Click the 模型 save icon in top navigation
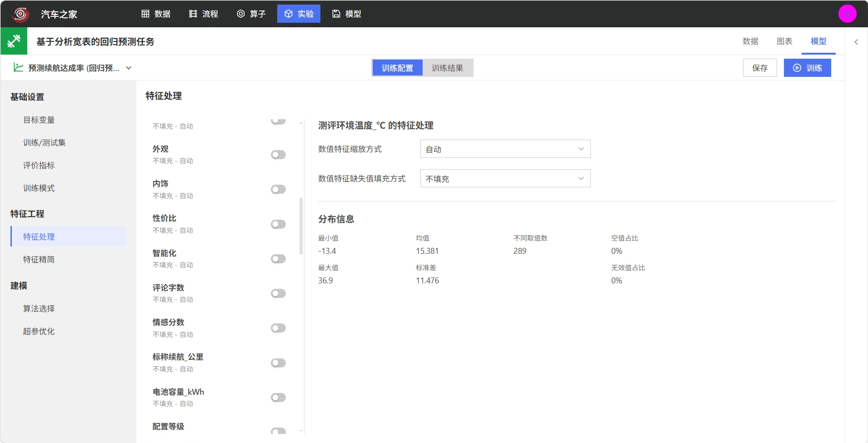Image resolution: width=868 pixels, height=443 pixels. [x=336, y=14]
